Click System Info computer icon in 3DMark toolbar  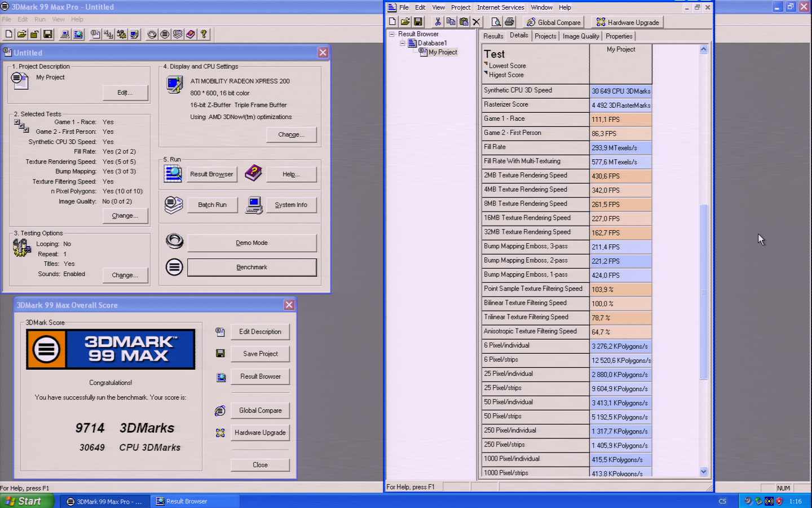click(65, 34)
